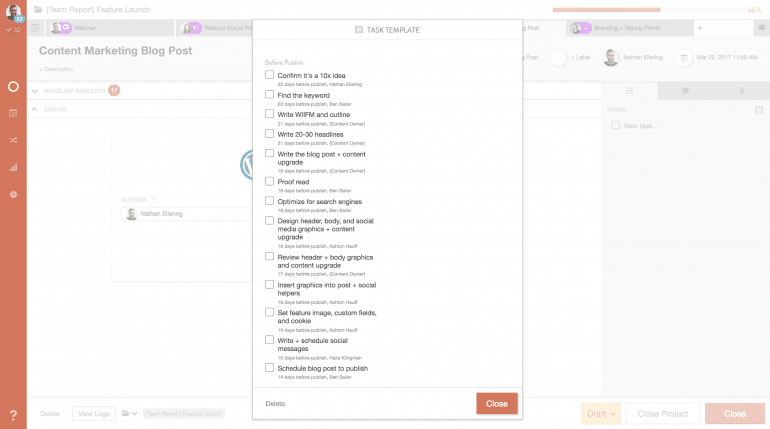
Task: Close the Task Template dialog
Action: click(496, 403)
